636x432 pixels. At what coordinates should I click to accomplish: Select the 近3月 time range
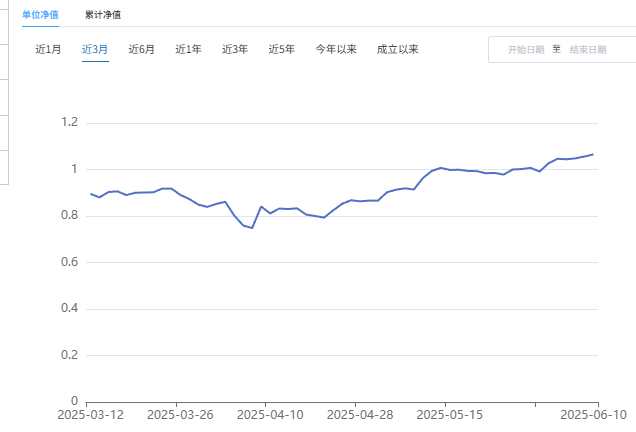click(x=95, y=49)
